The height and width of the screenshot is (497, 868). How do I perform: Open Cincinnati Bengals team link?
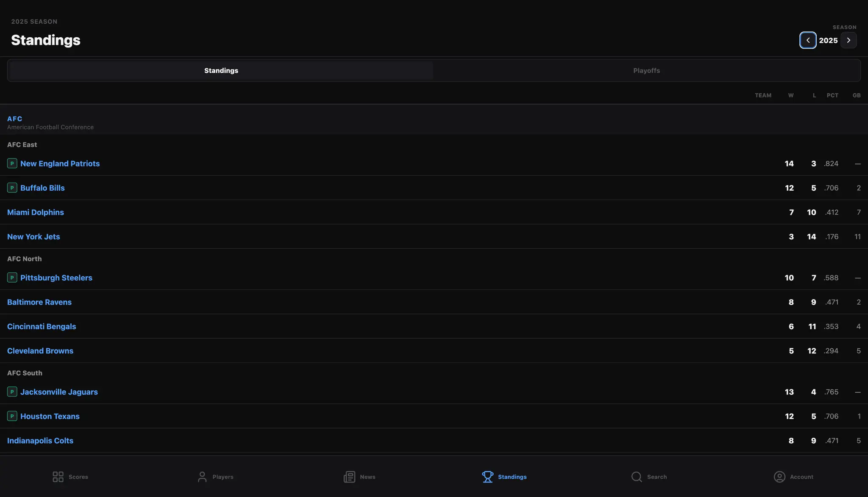pyautogui.click(x=42, y=326)
